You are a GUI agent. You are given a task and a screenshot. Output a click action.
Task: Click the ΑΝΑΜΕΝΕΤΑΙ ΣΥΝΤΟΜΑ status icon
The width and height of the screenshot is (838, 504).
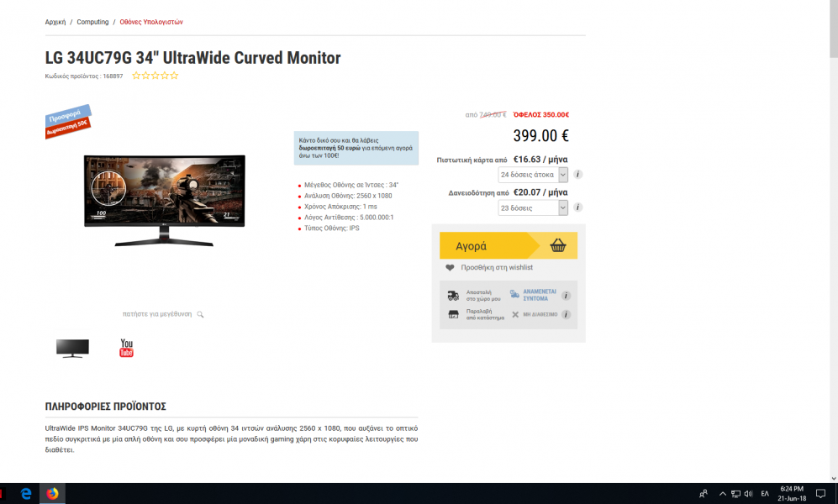(514, 295)
